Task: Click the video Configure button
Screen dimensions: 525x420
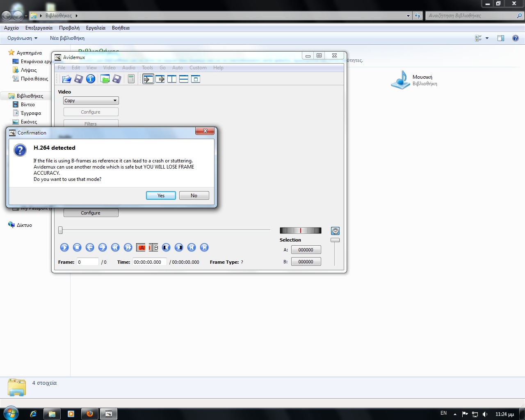Action: (x=91, y=112)
